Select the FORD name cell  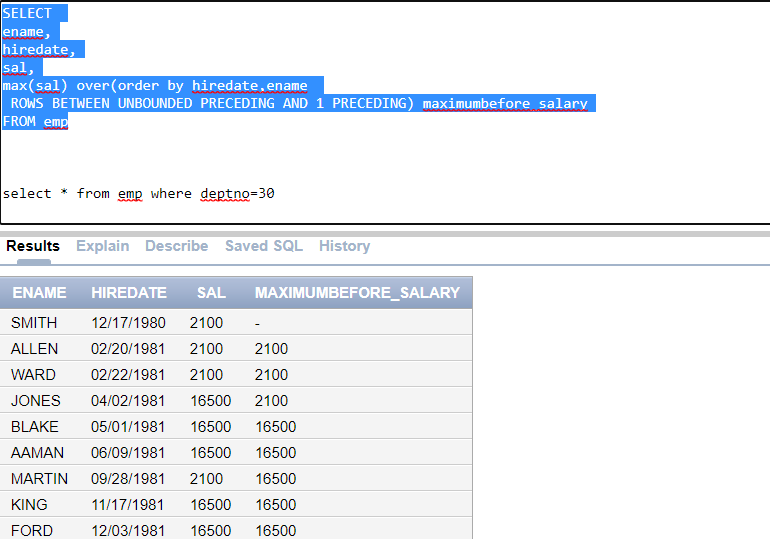(x=32, y=531)
